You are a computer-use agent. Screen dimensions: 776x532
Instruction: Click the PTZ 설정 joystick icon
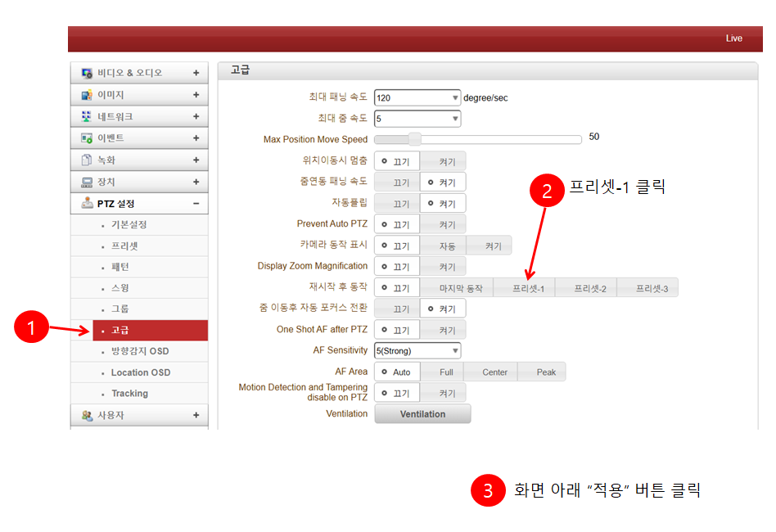[87, 203]
